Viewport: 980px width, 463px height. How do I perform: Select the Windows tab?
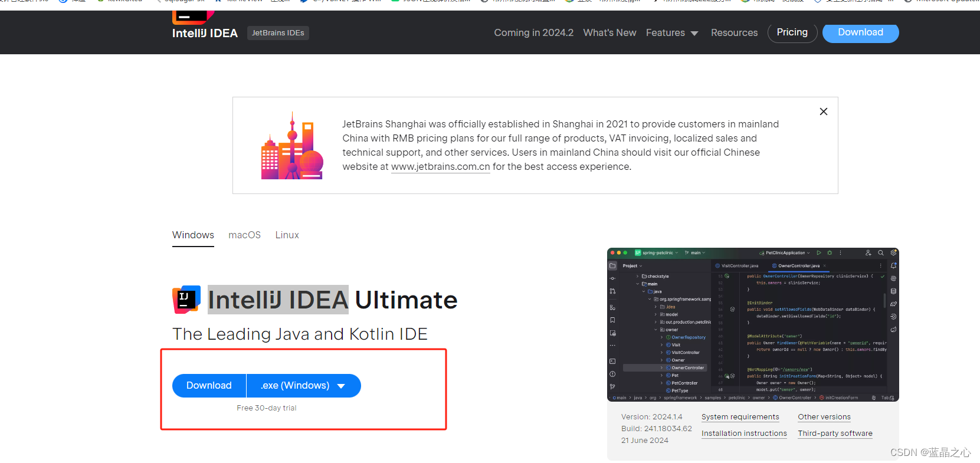[193, 235]
